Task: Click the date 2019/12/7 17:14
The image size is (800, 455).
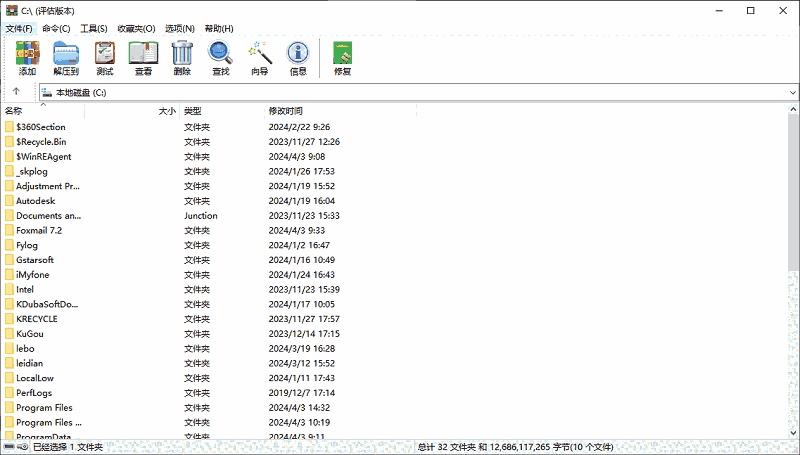Action: point(302,393)
